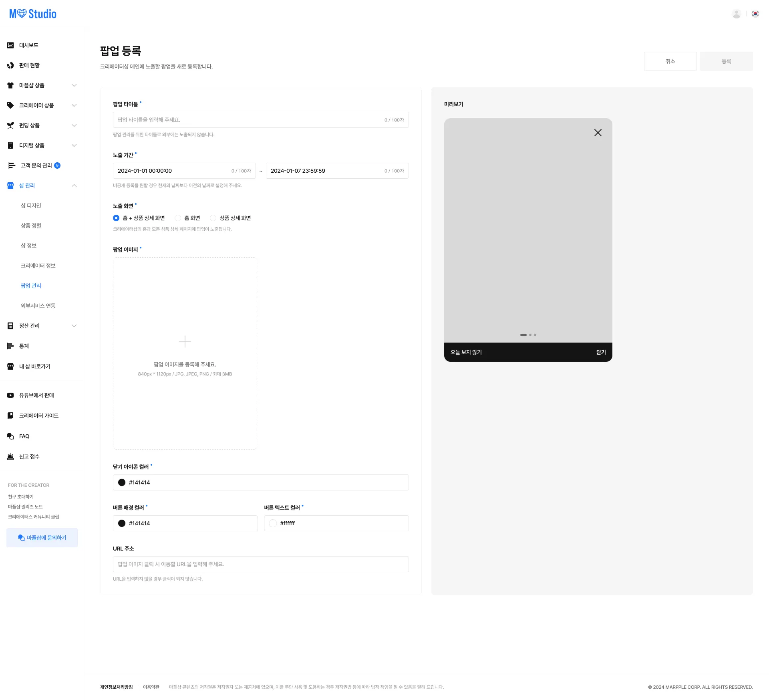This screenshot has width=769, height=700.
Task: Click the YouTube sales icon in the sidebar
Action: click(x=10, y=395)
